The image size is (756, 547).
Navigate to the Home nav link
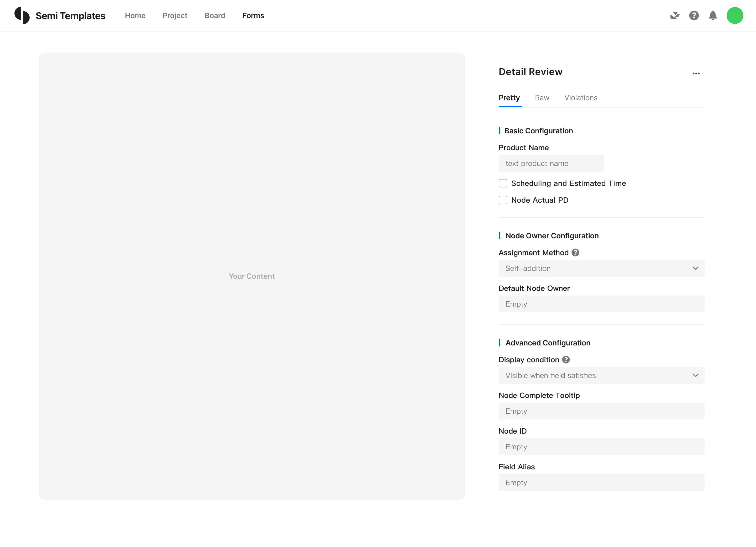pos(135,16)
